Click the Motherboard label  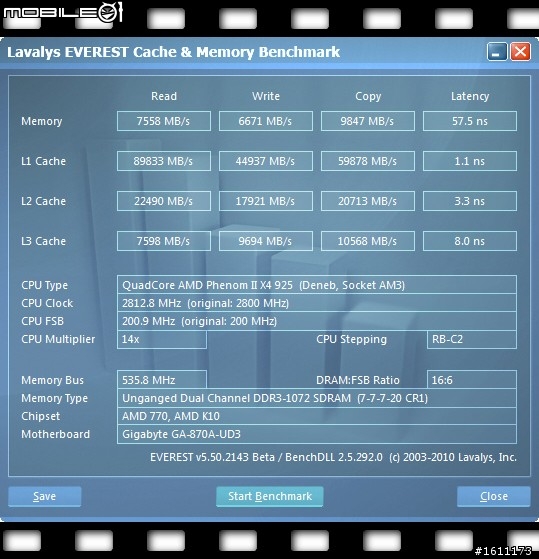point(55,434)
